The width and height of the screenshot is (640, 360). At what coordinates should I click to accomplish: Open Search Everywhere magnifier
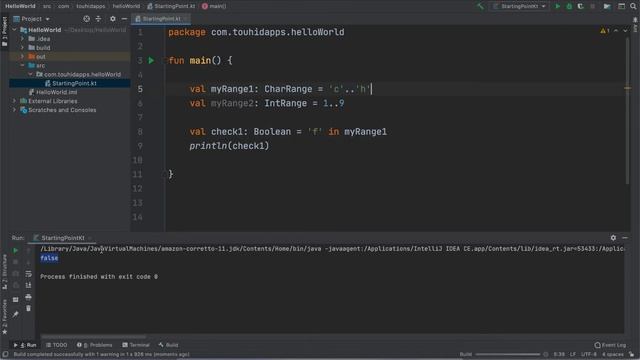tap(633, 6)
